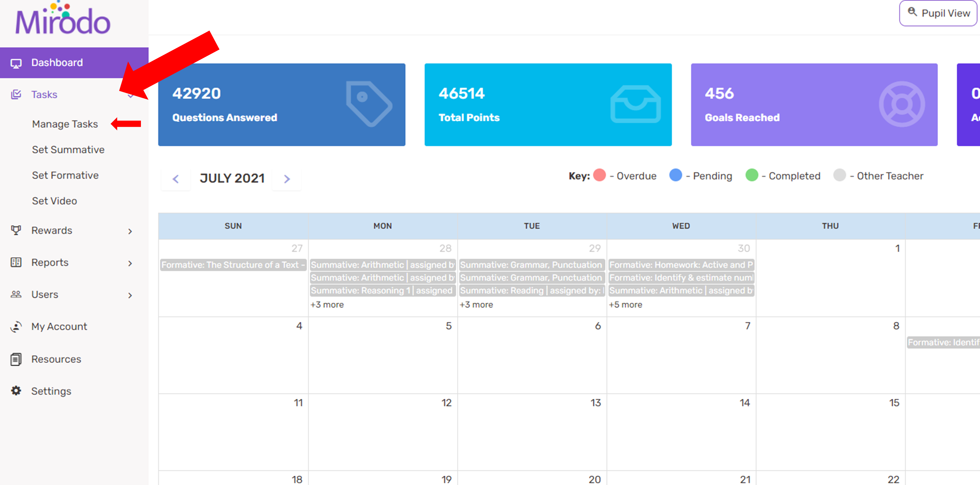Open 'Formative: Identify & estimate' event on Wednesday 30

681,278
